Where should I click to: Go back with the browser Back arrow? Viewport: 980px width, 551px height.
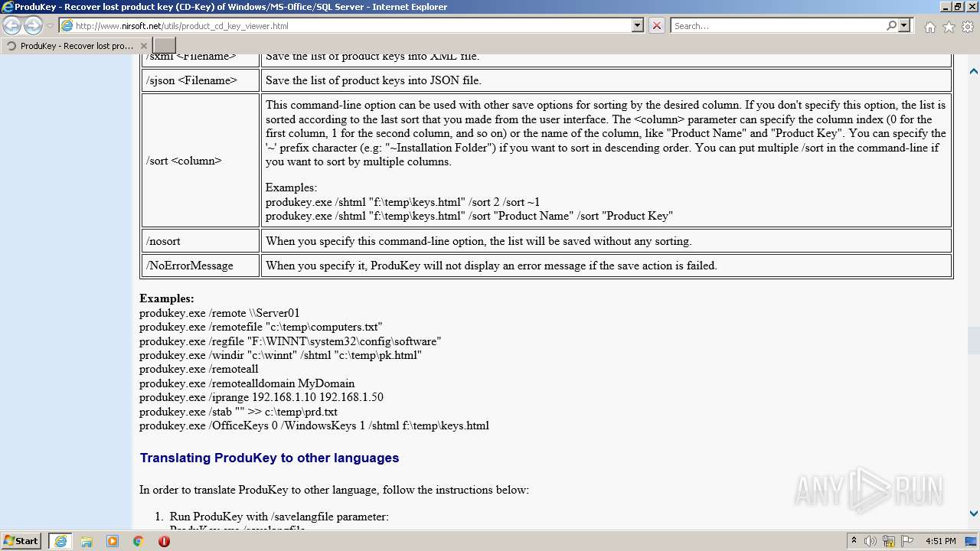tap(11, 25)
